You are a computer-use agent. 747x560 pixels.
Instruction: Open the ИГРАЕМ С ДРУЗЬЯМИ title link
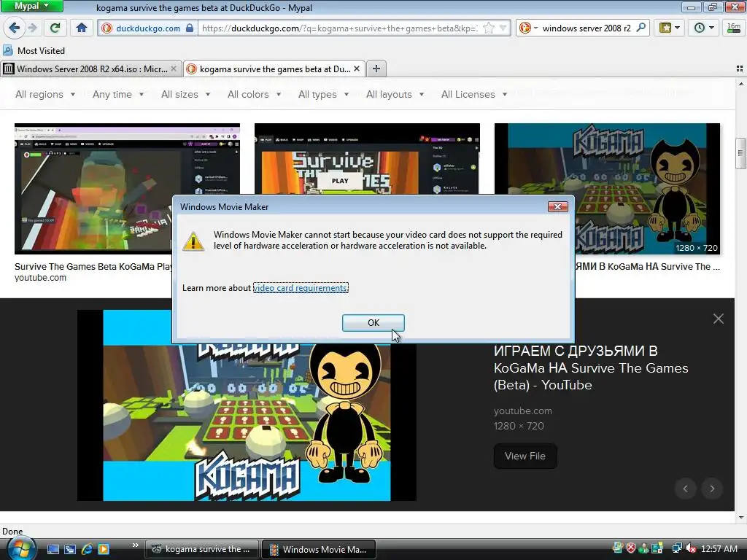[x=591, y=367]
